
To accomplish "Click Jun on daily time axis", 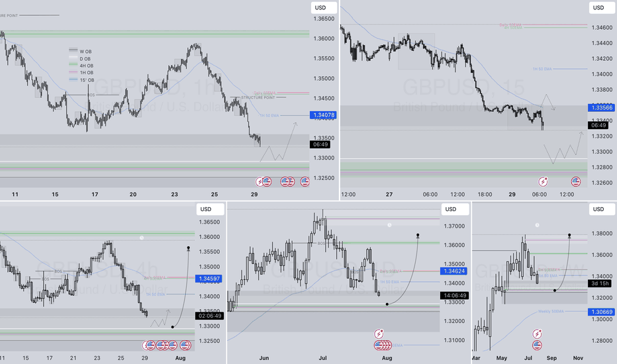I will click(x=264, y=358).
